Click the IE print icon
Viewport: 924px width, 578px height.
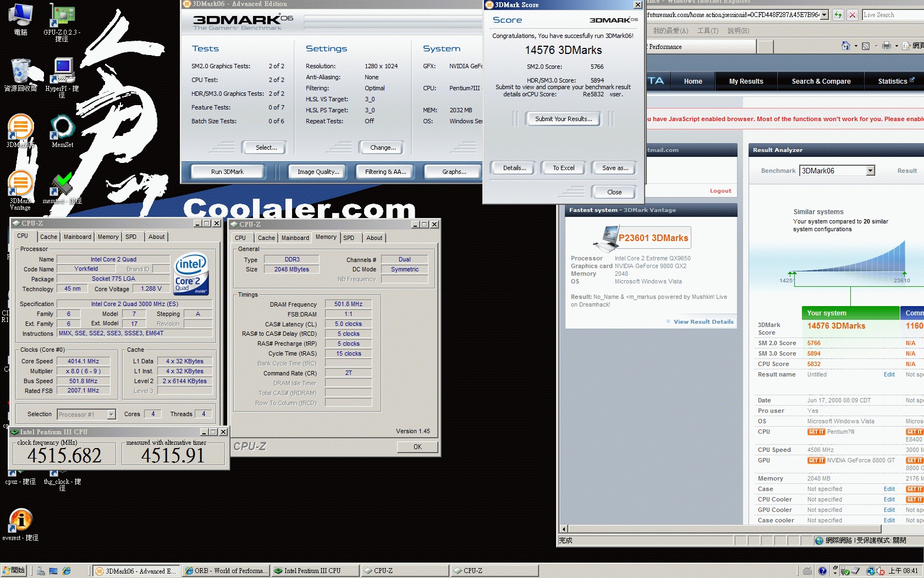[x=887, y=46]
